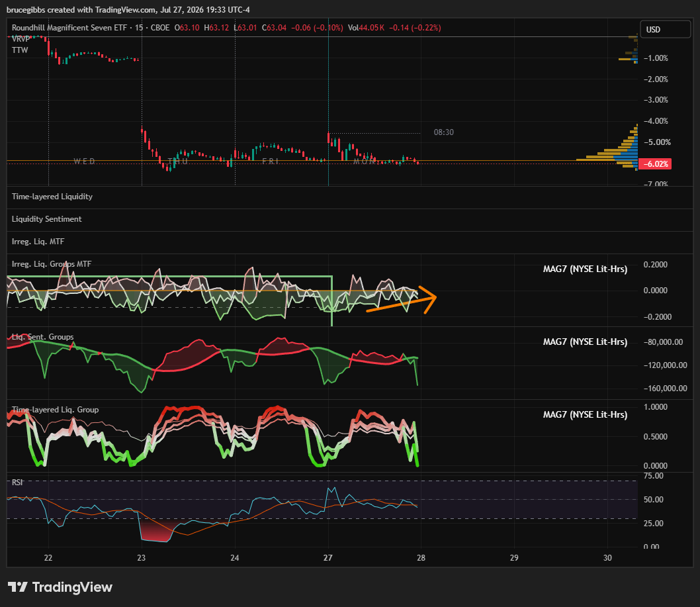Viewport: 700px width, 607px height.
Task: Click the RSI 25.00 scale value
Action: pos(654,523)
